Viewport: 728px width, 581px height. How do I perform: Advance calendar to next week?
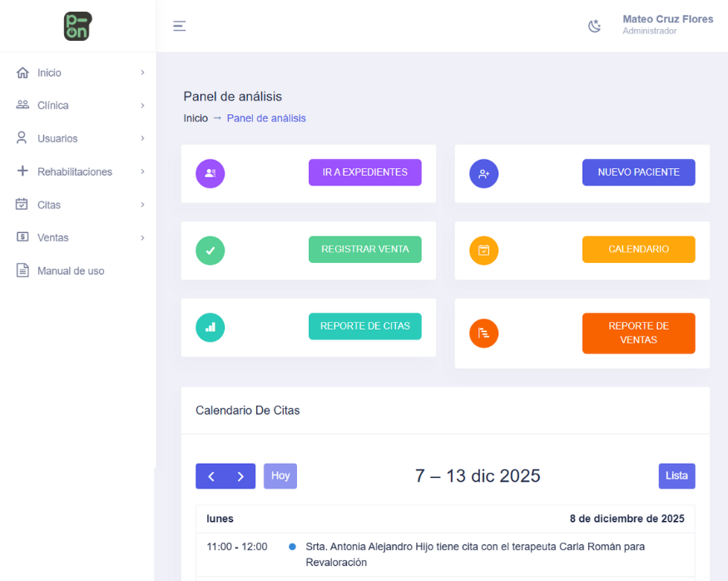coord(240,476)
